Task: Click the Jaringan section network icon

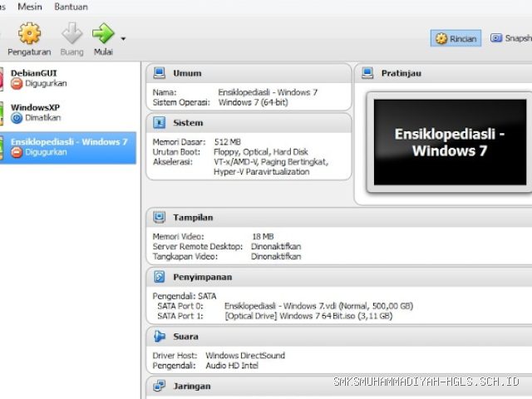Action: [x=159, y=386]
